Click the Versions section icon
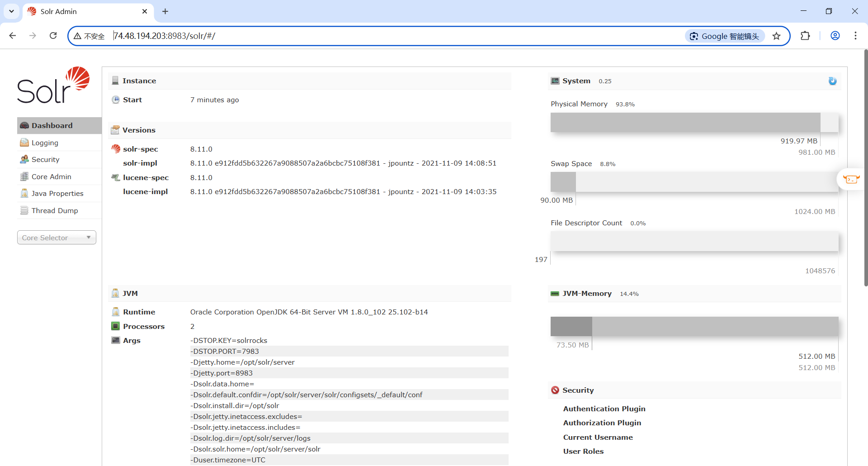 click(x=115, y=130)
